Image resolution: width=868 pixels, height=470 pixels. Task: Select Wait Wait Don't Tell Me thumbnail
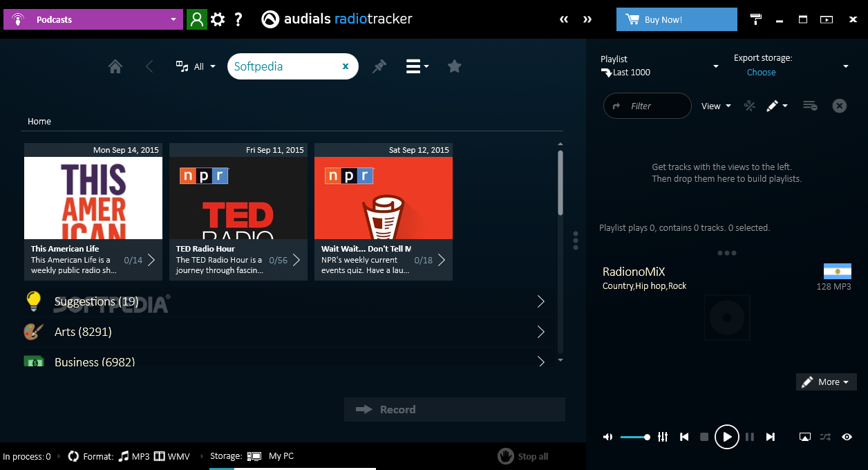click(384, 198)
